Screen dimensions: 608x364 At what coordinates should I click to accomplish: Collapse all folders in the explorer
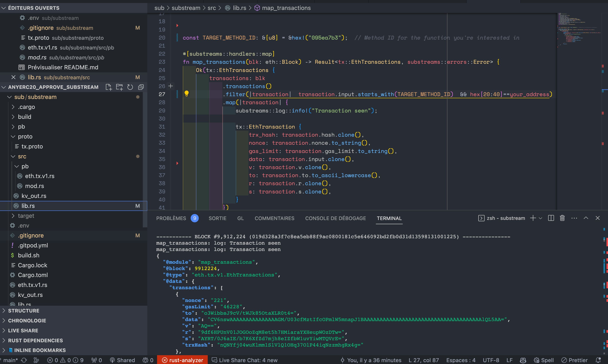point(141,87)
